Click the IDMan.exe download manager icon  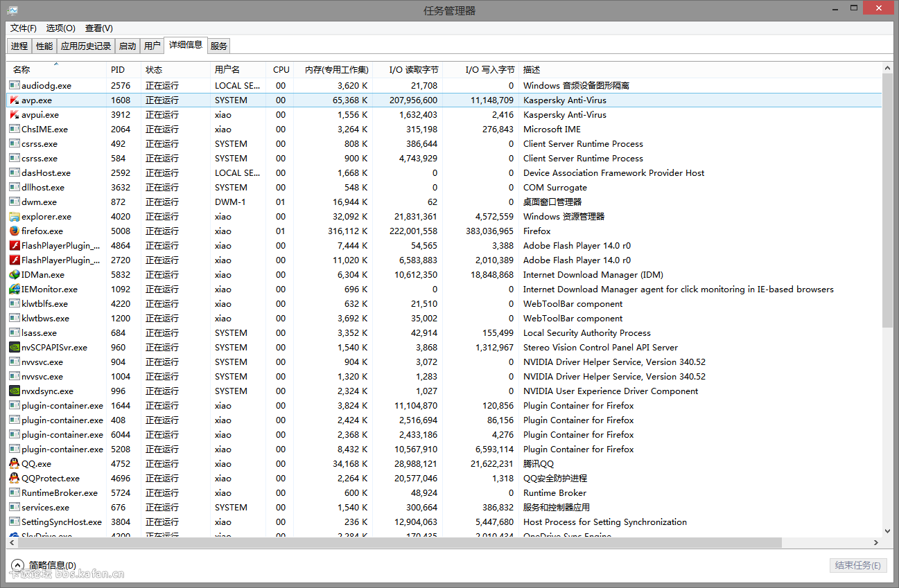(x=15, y=274)
